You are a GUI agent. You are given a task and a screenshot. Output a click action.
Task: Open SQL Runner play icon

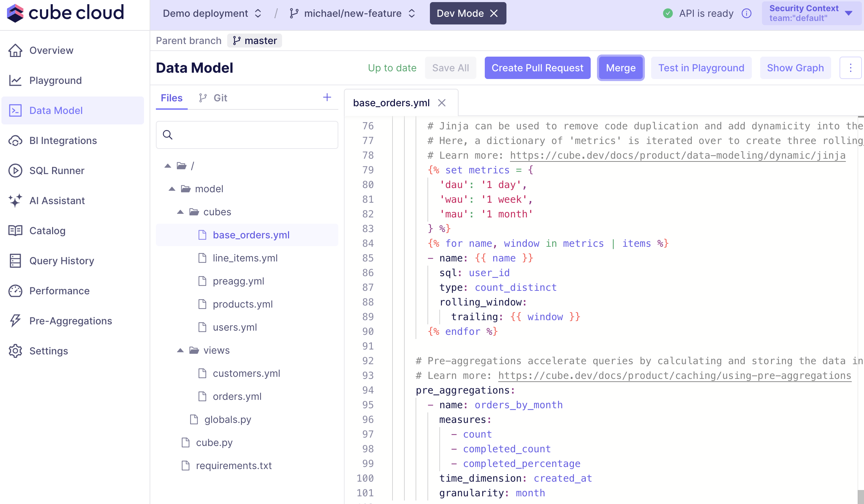click(x=15, y=171)
